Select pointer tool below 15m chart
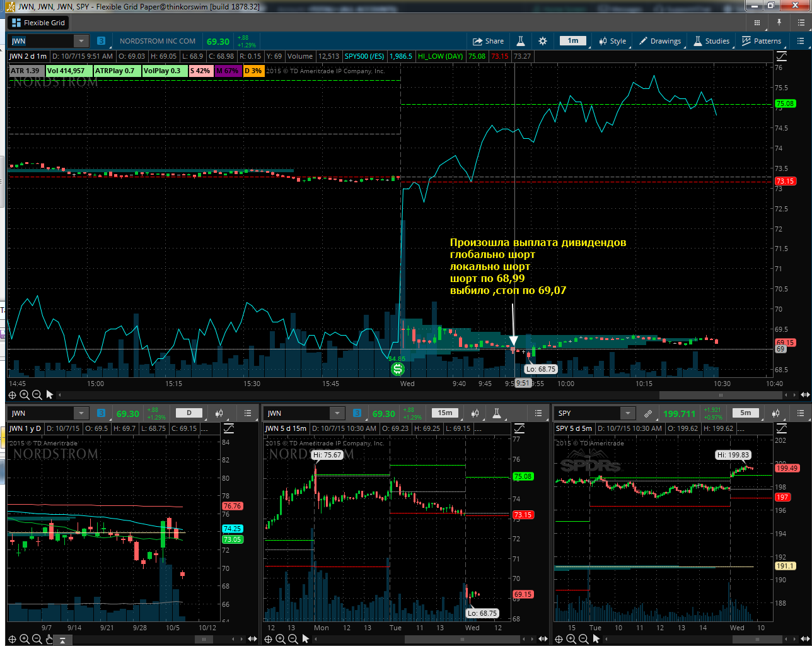This screenshot has width=812, height=646. tap(306, 639)
